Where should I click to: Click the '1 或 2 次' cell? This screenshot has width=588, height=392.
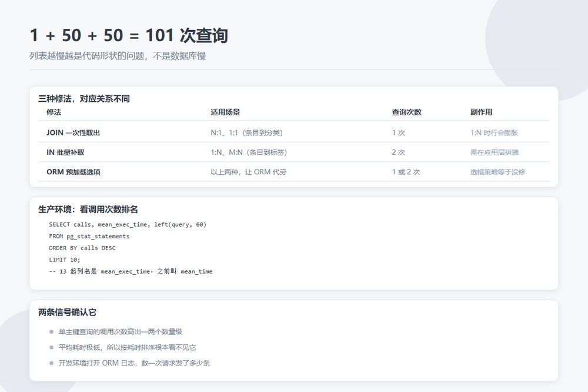(x=406, y=172)
